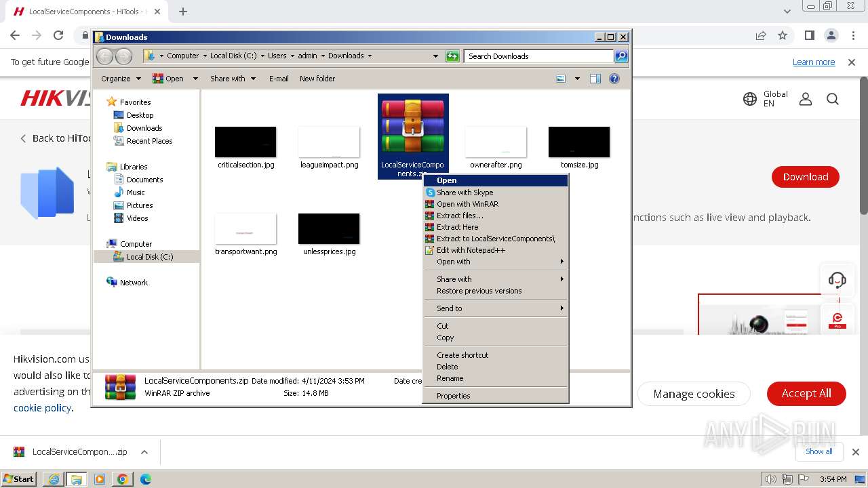Select Recent Places in navigation pane

click(149, 141)
